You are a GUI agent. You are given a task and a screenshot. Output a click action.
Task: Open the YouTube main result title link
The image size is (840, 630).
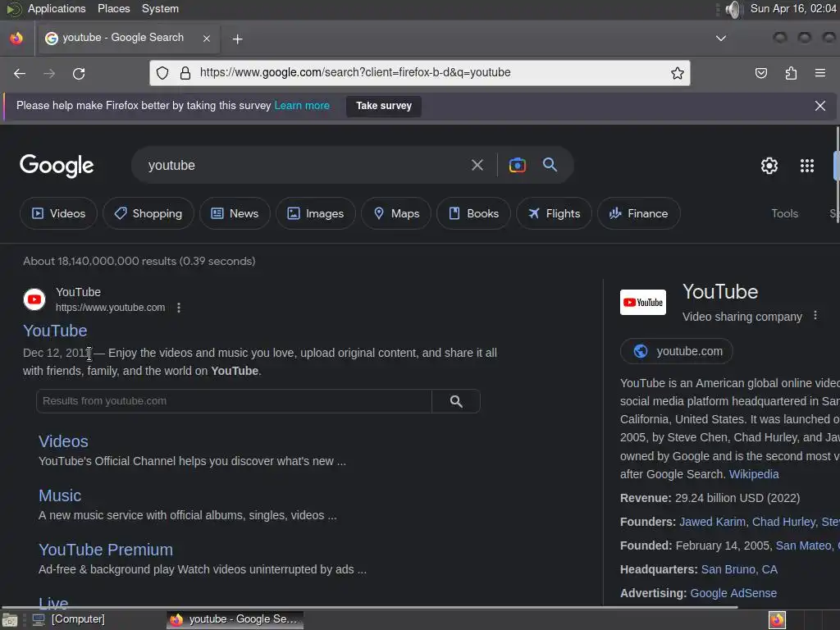[55, 331]
